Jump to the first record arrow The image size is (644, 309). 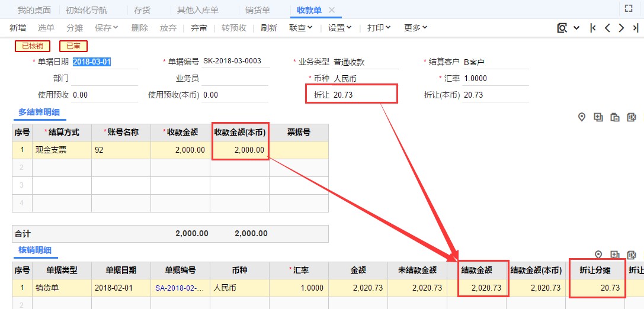[x=592, y=28]
